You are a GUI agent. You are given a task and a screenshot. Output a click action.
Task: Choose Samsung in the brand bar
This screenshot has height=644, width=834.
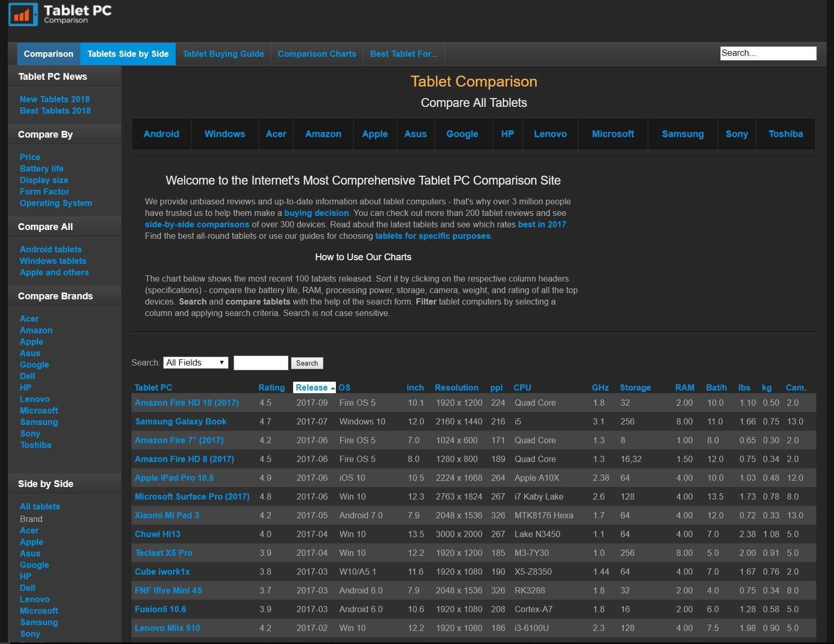pyautogui.click(x=683, y=134)
